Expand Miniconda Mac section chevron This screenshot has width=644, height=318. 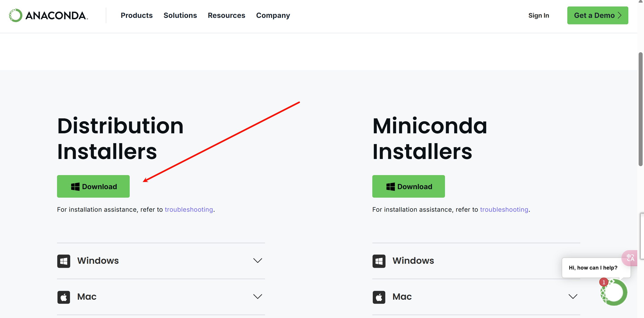pyautogui.click(x=573, y=297)
